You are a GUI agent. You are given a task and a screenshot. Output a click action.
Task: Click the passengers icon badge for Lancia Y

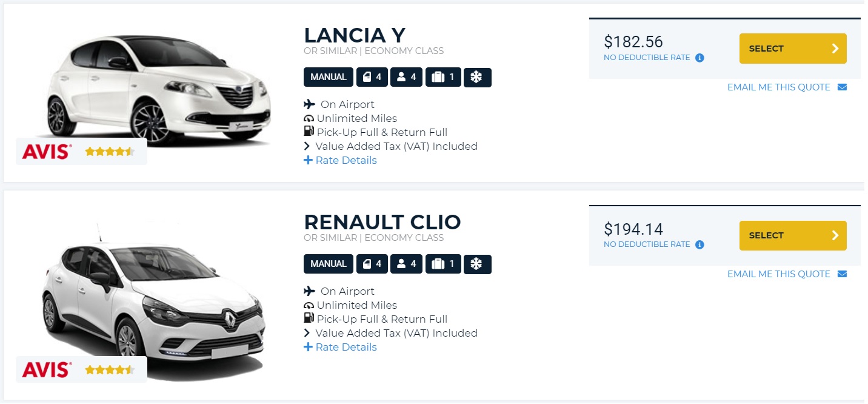(406, 78)
